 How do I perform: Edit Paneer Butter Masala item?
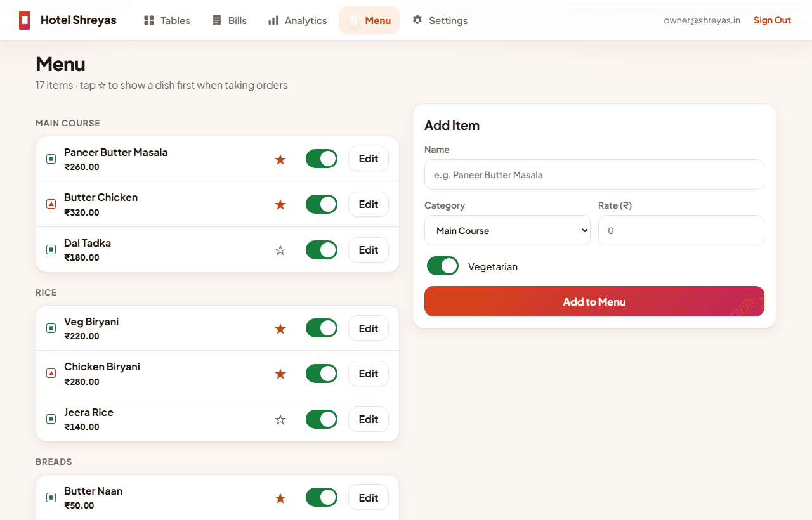369,159
